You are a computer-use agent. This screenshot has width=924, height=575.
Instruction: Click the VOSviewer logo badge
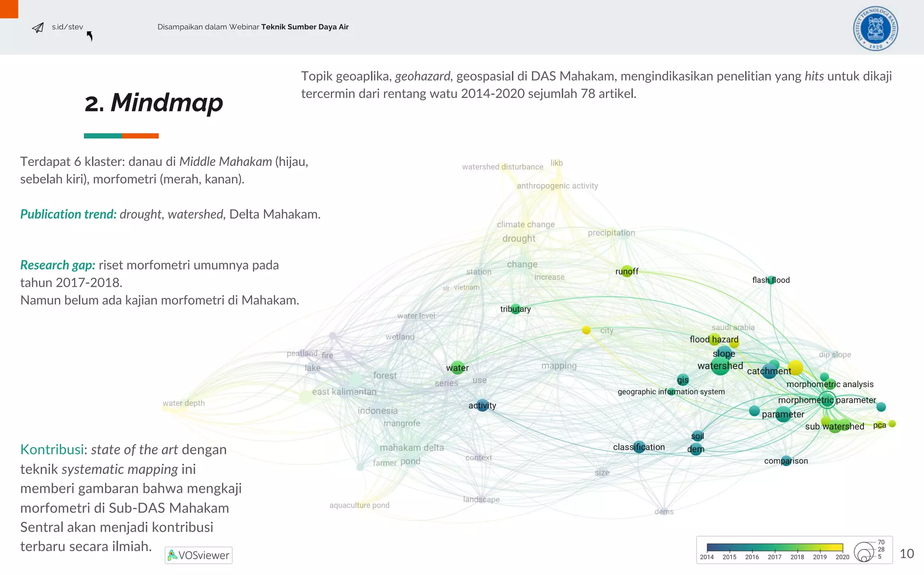coord(199,555)
